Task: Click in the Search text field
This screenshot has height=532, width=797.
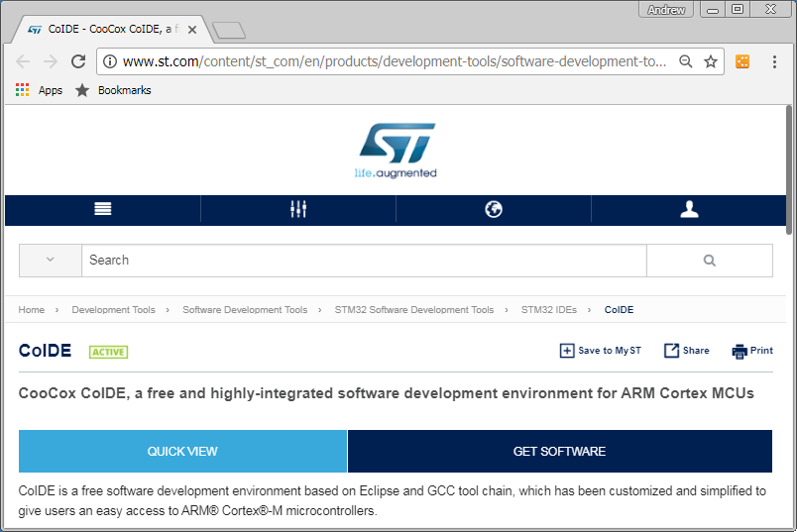Action: 364,261
